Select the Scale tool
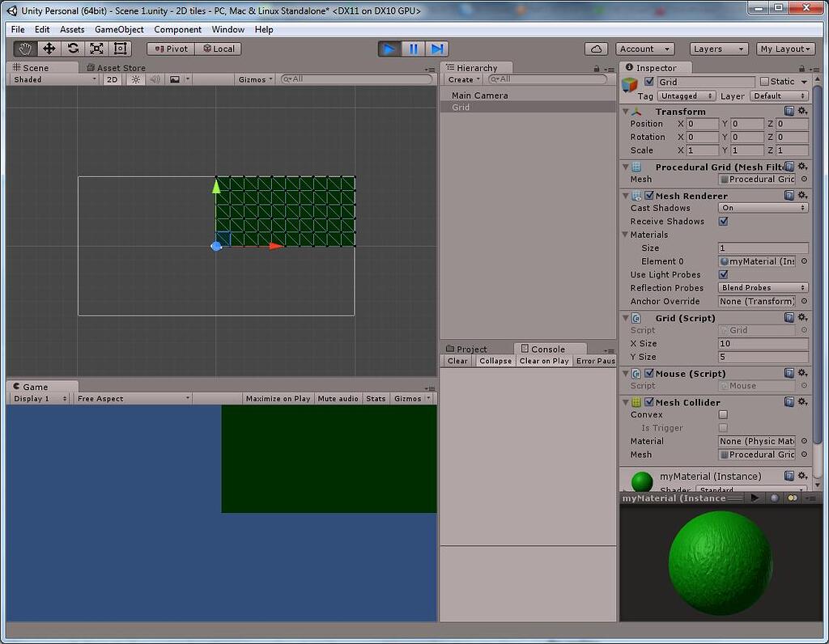Image resolution: width=829 pixels, height=644 pixels. (x=96, y=49)
